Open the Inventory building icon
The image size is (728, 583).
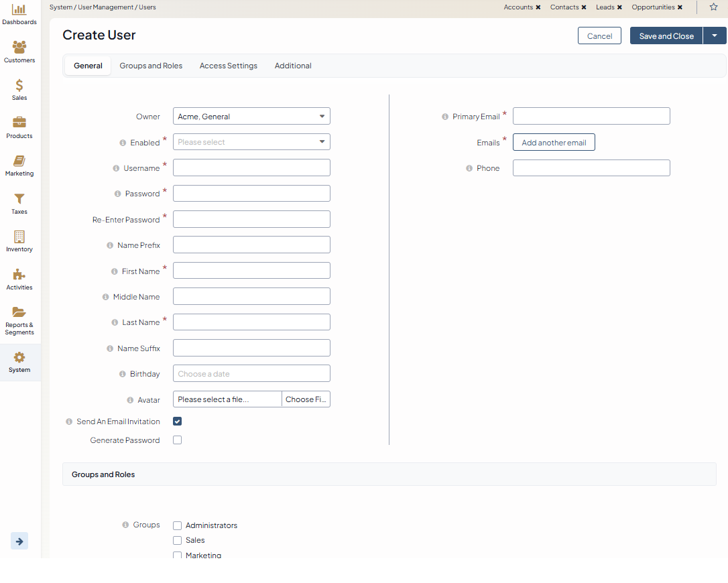click(19, 237)
